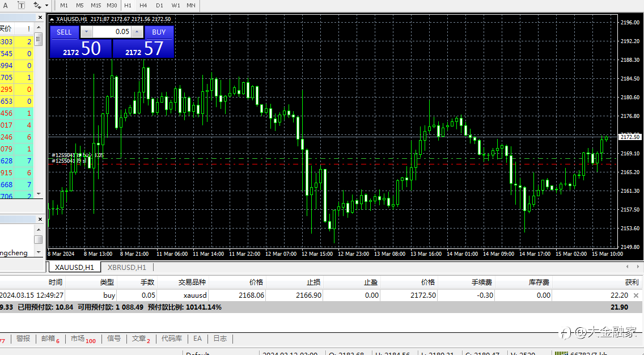
Task: Open the 邮箱 mailbox tab
Action: pos(50,339)
